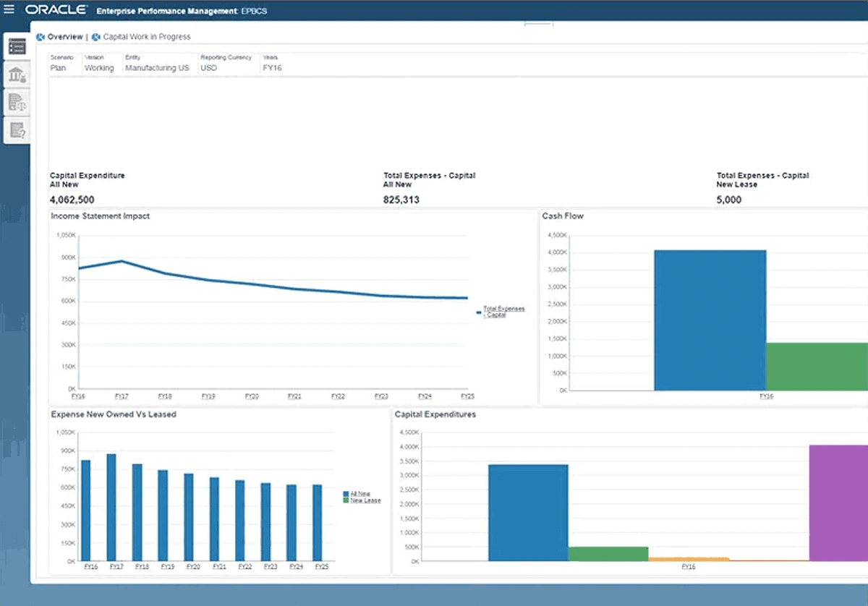Click the Oracle logo

56,10
